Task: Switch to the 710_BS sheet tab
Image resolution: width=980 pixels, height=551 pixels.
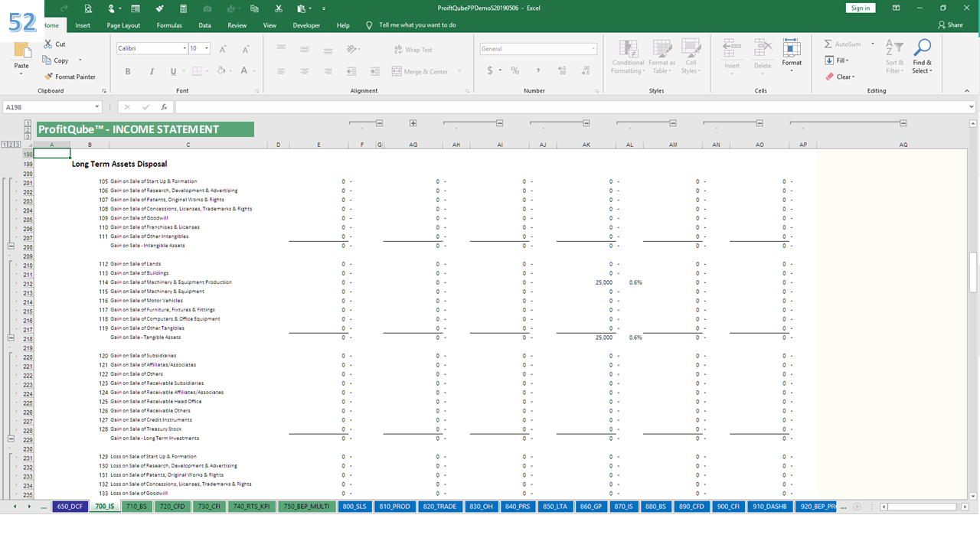Action: [x=136, y=507]
